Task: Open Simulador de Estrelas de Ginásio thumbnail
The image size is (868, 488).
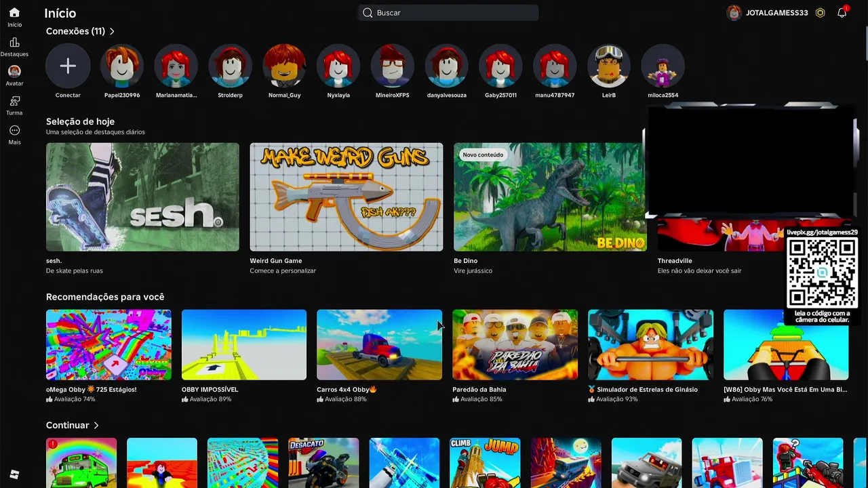Action: coord(650,345)
